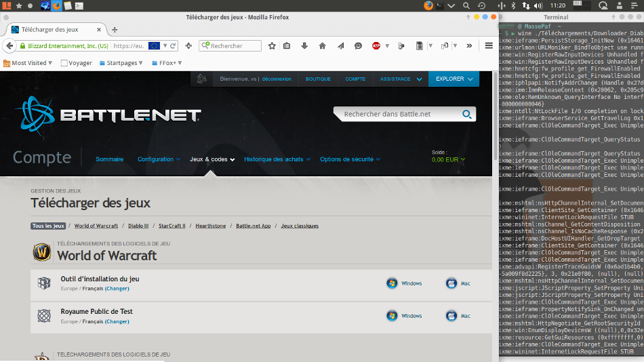Click the chat smiley toolbar icon

pyautogui.click(x=358, y=45)
